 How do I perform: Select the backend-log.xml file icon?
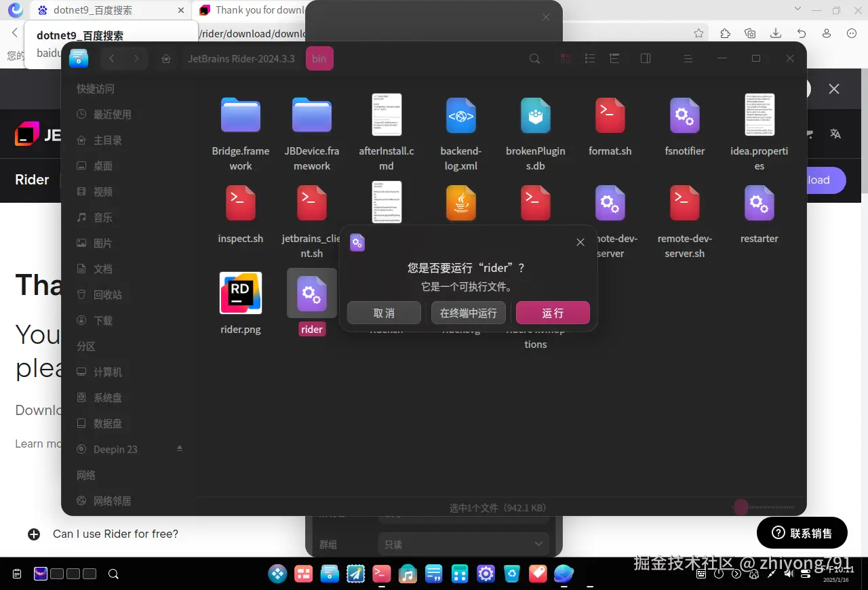click(x=461, y=115)
